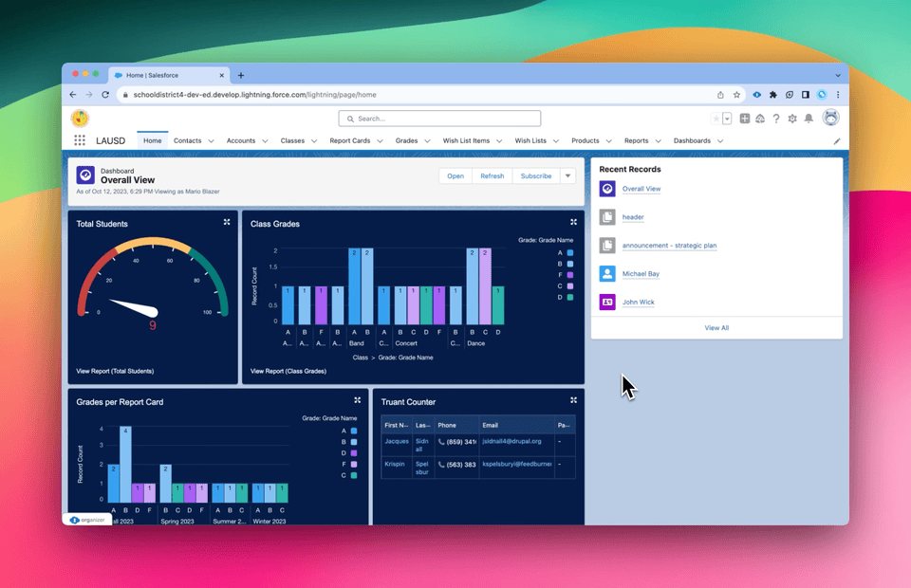Open the notifications bell

pos(809,119)
